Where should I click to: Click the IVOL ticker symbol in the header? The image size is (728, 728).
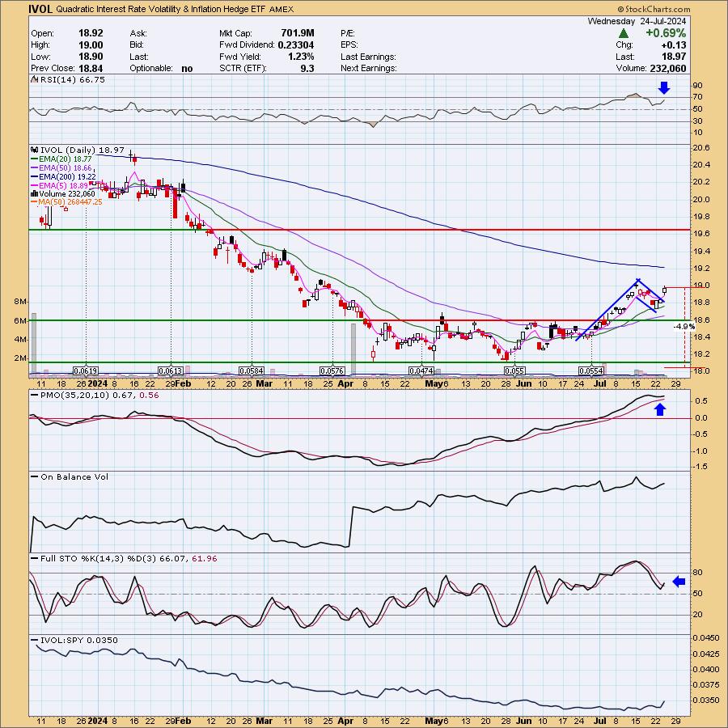pyautogui.click(x=40, y=9)
